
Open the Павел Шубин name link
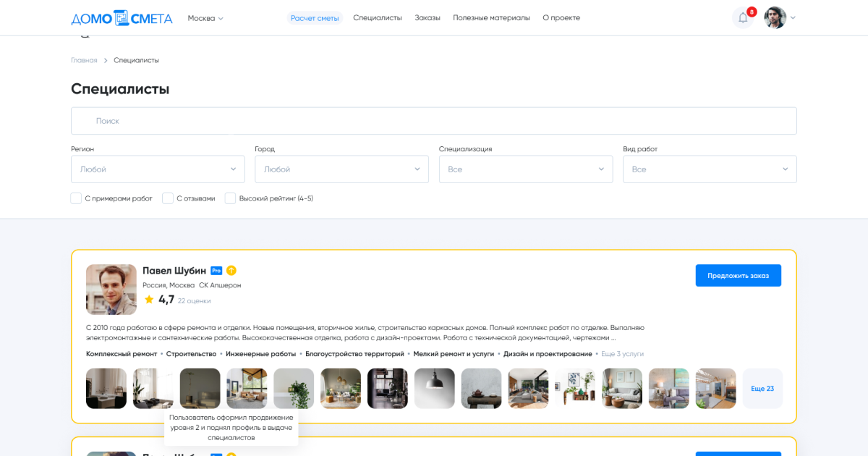click(x=174, y=271)
